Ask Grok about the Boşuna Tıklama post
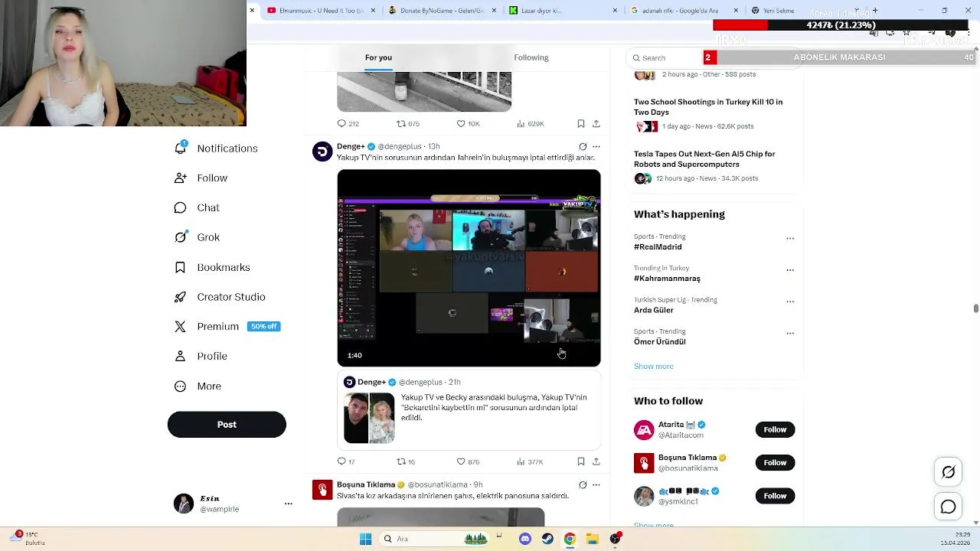The width and height of the screenshot is (980, 551). pyautogui.click(x=583, y=484)
